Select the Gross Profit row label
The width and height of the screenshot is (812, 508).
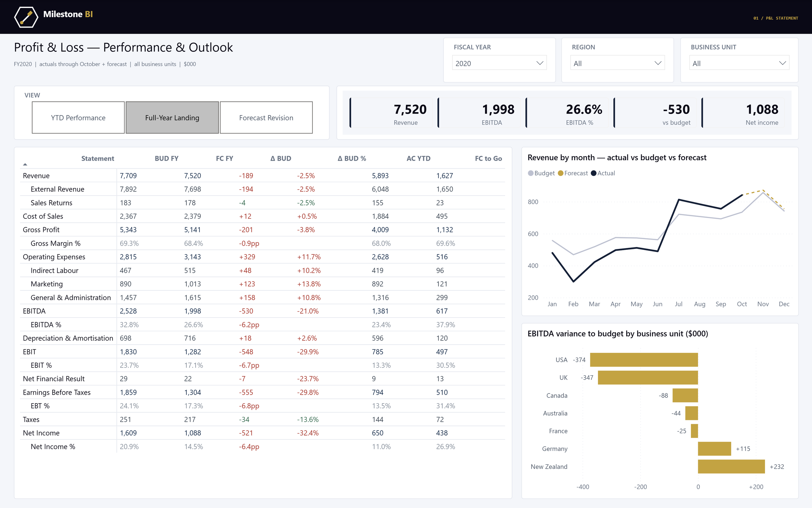click(x=41, y=230)
